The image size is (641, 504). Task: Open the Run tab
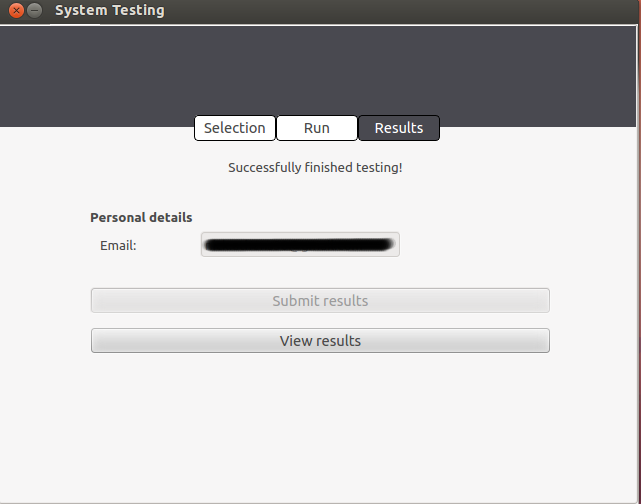(x=317, y=128)
